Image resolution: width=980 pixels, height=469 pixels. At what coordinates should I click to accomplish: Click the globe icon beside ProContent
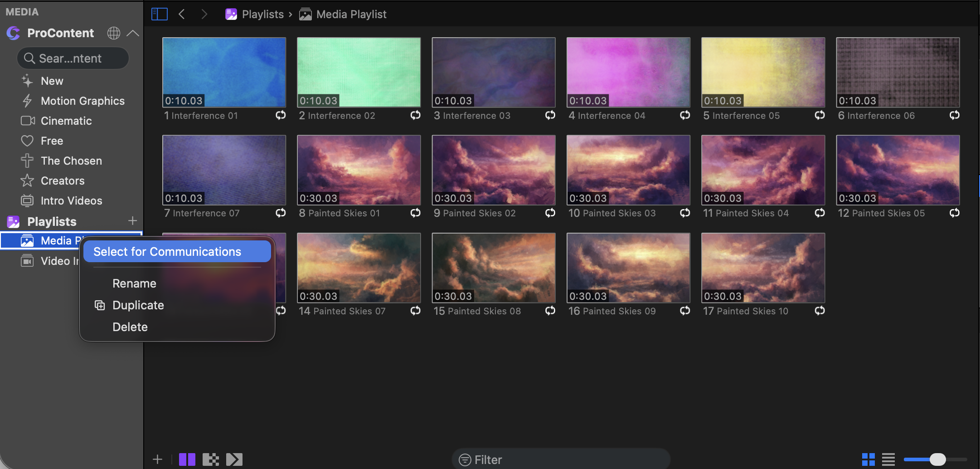113,33
